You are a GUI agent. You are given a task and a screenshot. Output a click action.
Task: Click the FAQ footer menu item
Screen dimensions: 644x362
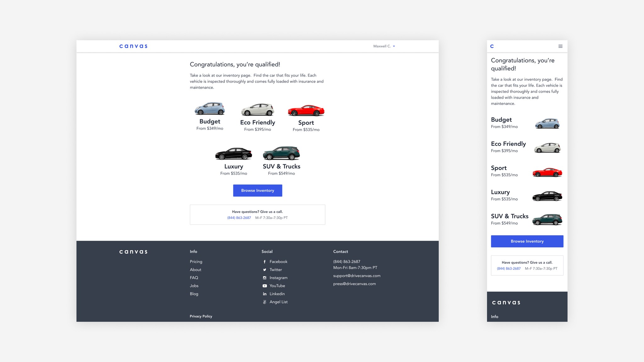[x=194, y=277]
